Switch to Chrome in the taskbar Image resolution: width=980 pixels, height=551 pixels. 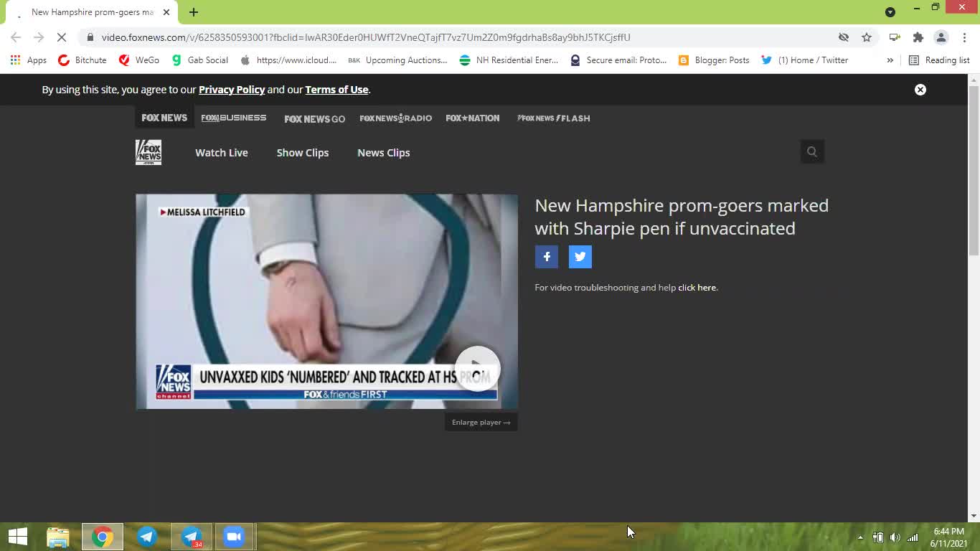[103, 537]
